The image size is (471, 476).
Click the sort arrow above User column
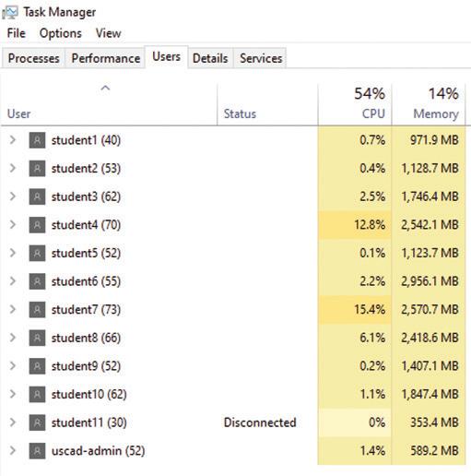105,89
